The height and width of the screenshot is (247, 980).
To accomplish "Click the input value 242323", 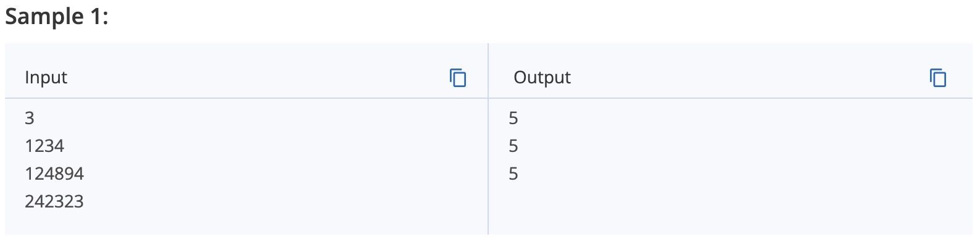I will [54, 201].
